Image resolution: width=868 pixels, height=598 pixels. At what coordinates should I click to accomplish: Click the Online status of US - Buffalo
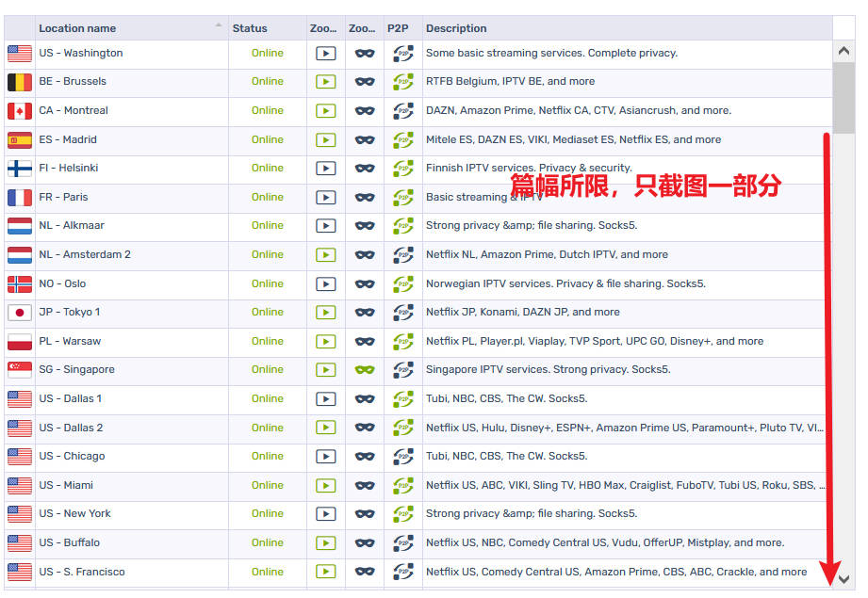(x=268, y=542)
